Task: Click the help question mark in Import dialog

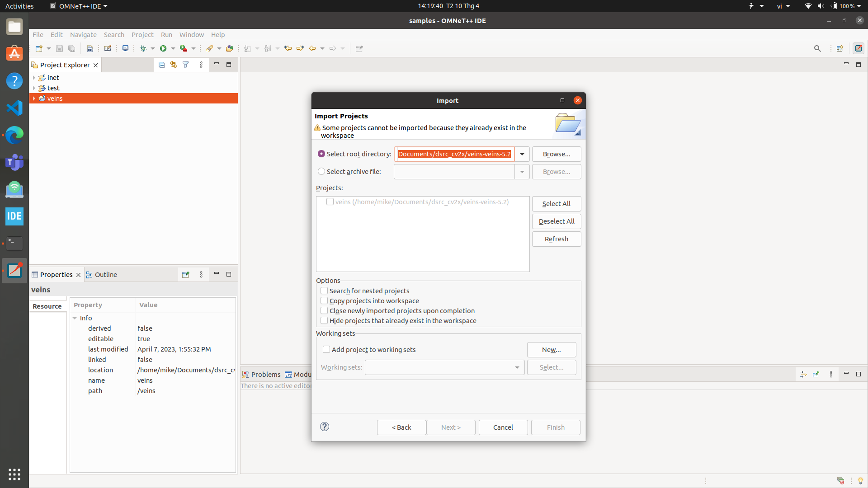Action: (x=325, y=427)
